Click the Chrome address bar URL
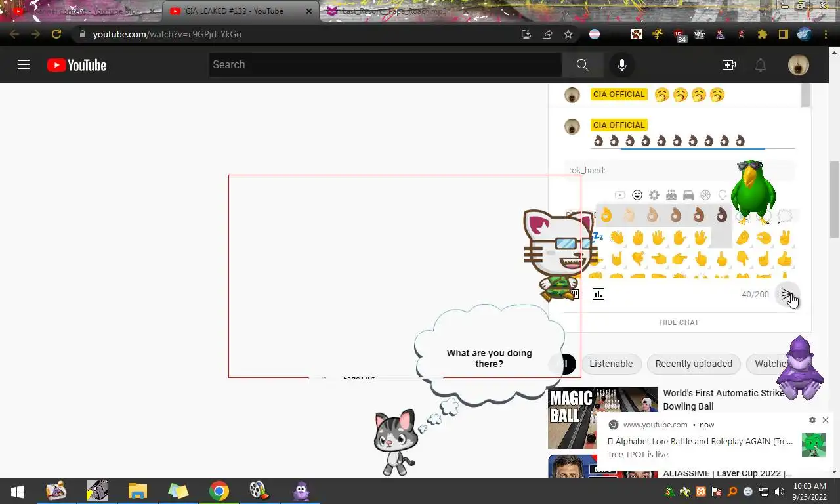 click(167, 34)
